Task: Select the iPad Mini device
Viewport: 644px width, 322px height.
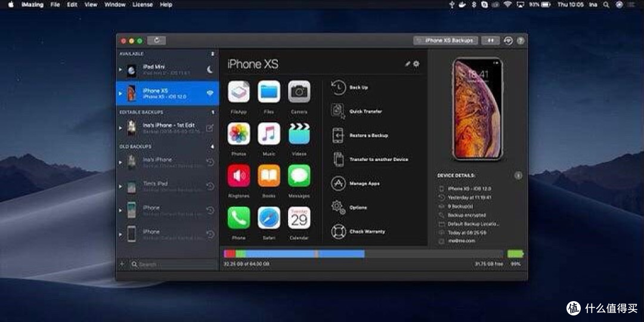Action: click(x=168, y=70)
